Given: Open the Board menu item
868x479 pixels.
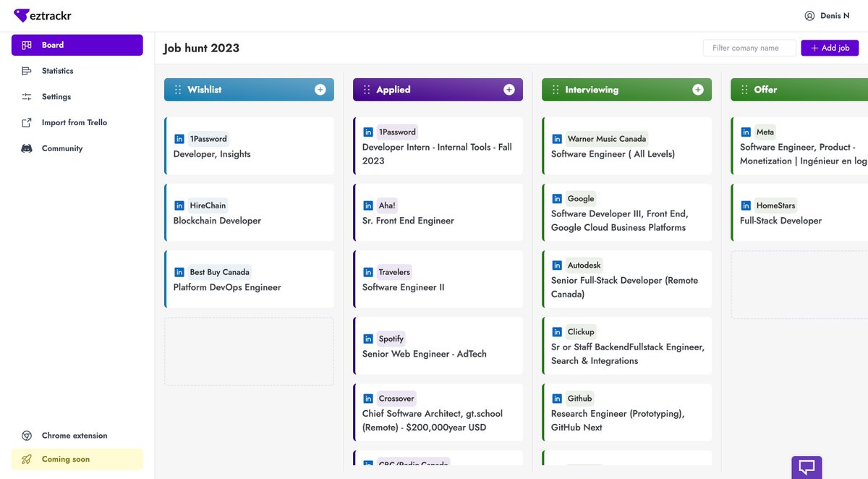Looking at the screenshot, I should [x=77, y=45].
